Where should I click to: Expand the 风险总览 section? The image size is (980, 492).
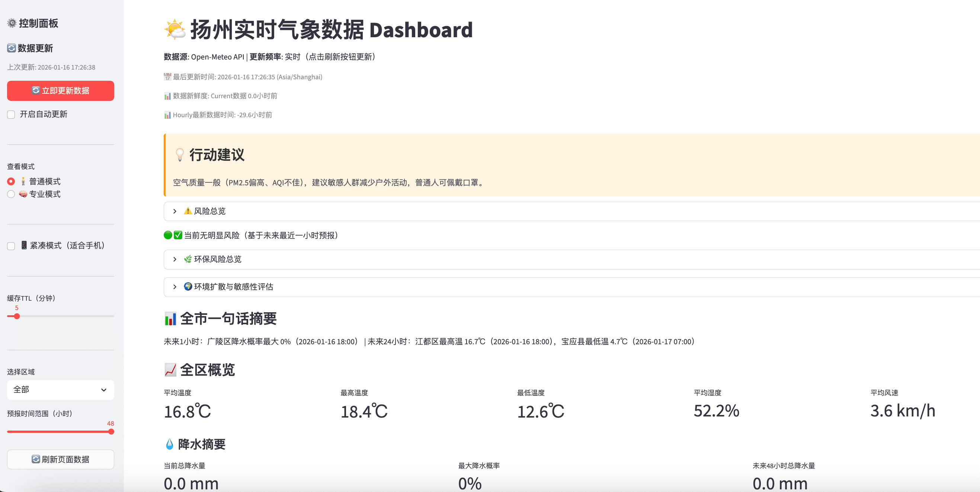[175, 211]
